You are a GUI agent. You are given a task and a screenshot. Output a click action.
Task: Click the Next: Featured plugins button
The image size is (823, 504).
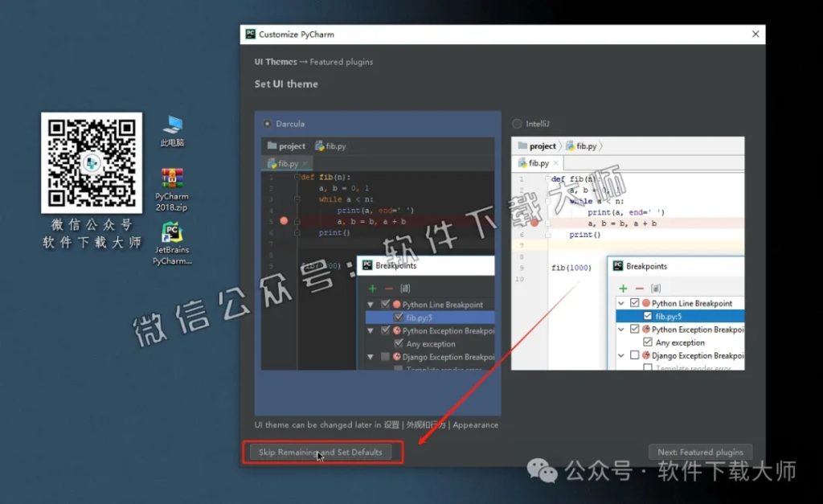[699, 452]
